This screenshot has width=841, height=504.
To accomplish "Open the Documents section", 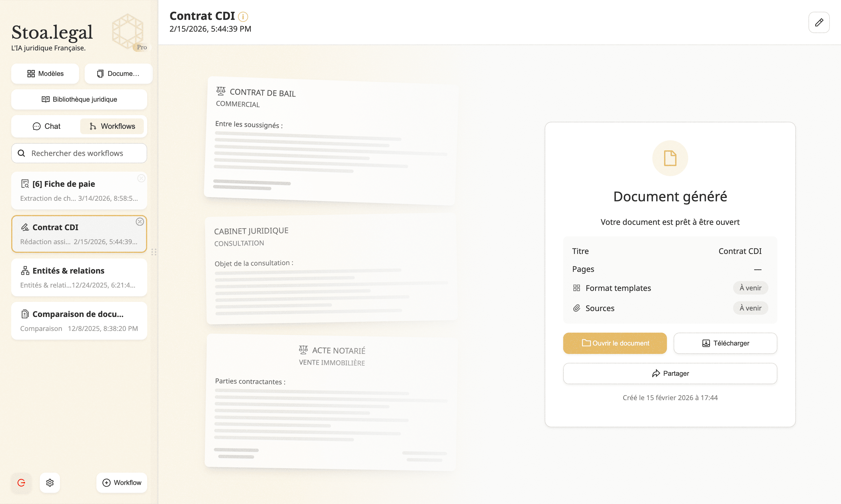I will pyautogui.click(x=118, y=74).
